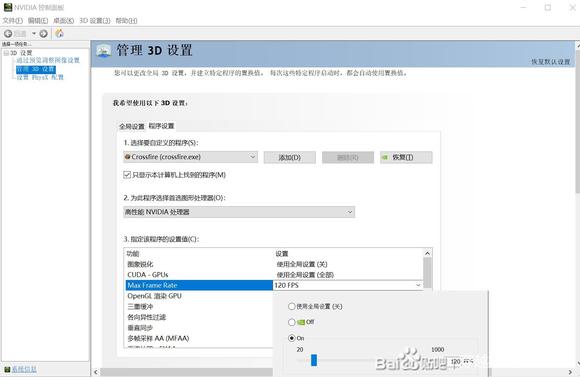
Task: Select the 各向异性过滤 row
Action: (199, 317)
